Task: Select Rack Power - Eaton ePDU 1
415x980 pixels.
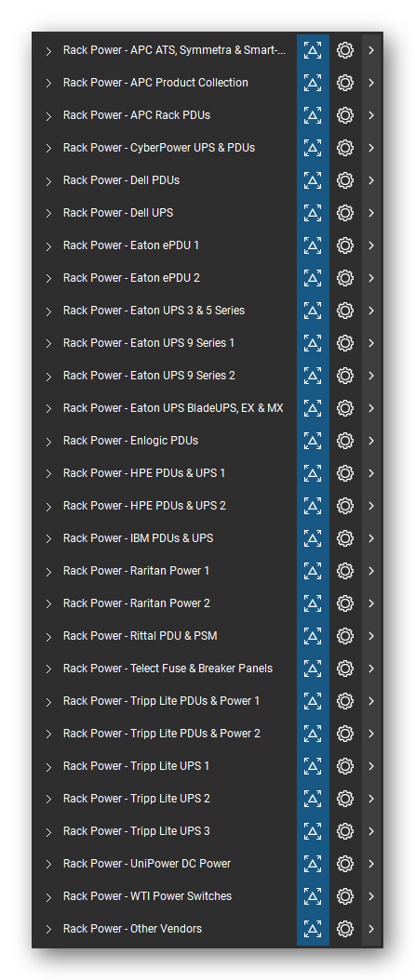Action: tap(131, 245)
